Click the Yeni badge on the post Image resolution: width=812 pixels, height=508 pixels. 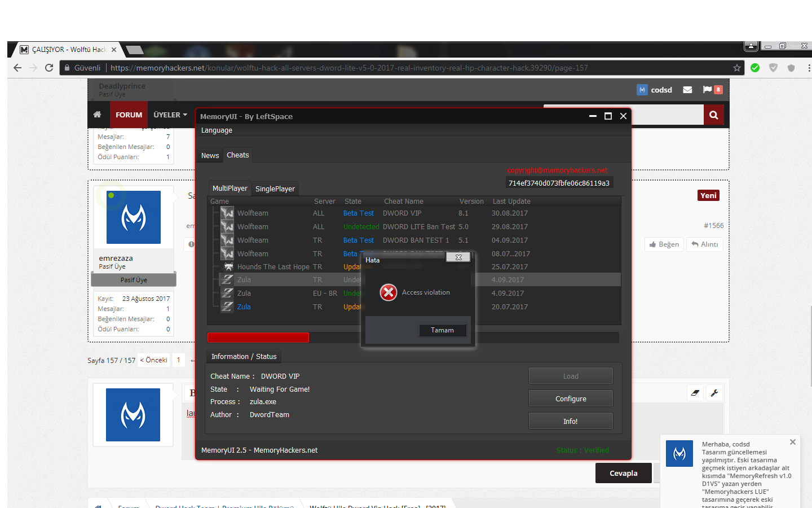click(708, 195)
